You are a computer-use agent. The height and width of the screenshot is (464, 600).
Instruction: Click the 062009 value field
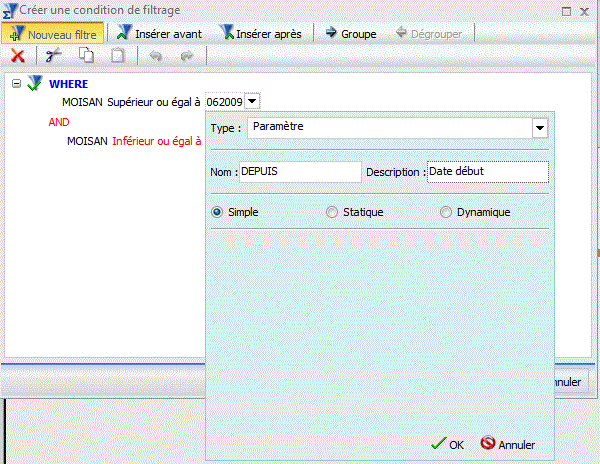click(x=224, y=102)
